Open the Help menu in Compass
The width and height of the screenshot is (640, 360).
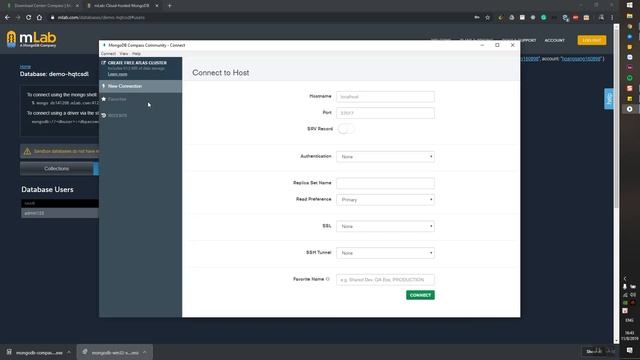(136, 53)
